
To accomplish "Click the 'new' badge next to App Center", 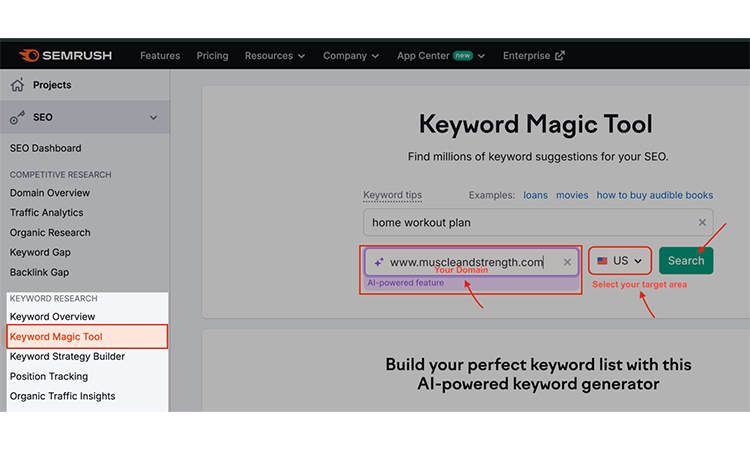I will coord(463,55).
